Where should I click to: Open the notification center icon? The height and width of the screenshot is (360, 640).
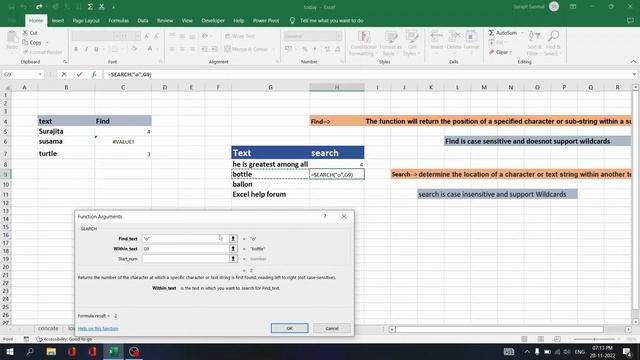point(627,351)
